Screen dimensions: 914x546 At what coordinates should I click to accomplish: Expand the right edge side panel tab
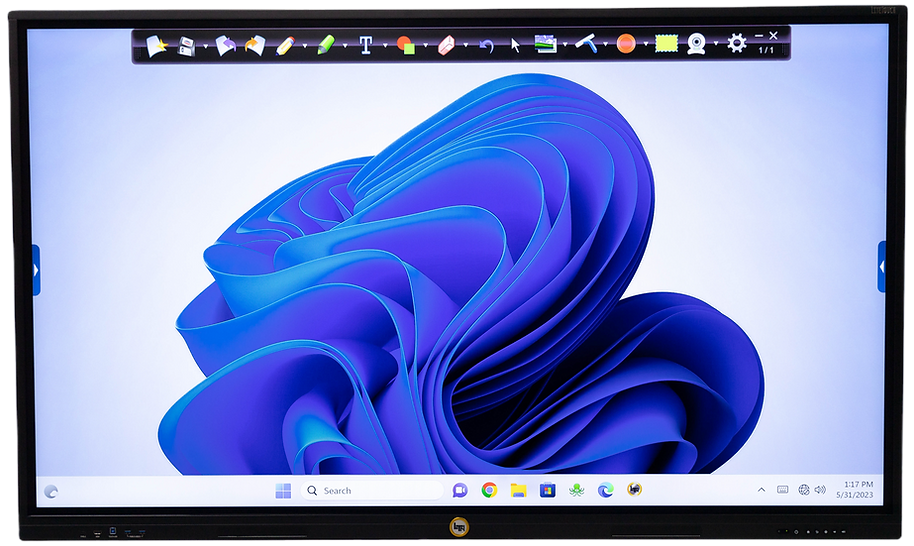click(x=881, y=266)
